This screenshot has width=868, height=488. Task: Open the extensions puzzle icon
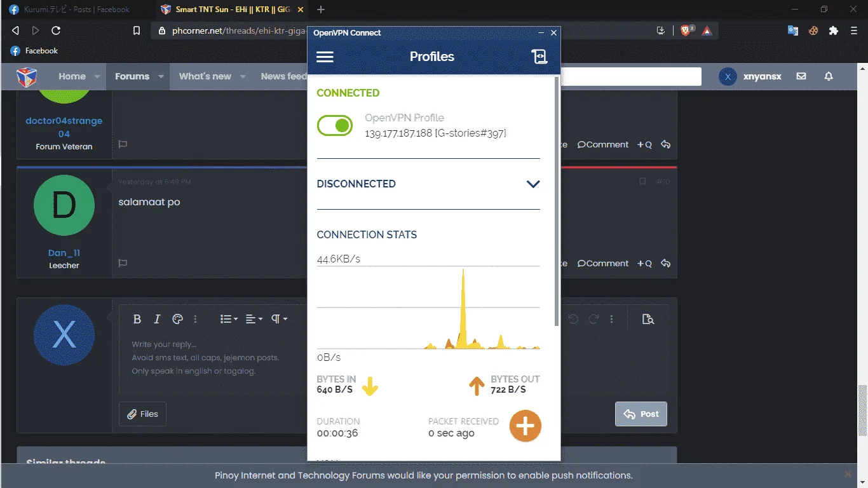click(x=834, y=30)
